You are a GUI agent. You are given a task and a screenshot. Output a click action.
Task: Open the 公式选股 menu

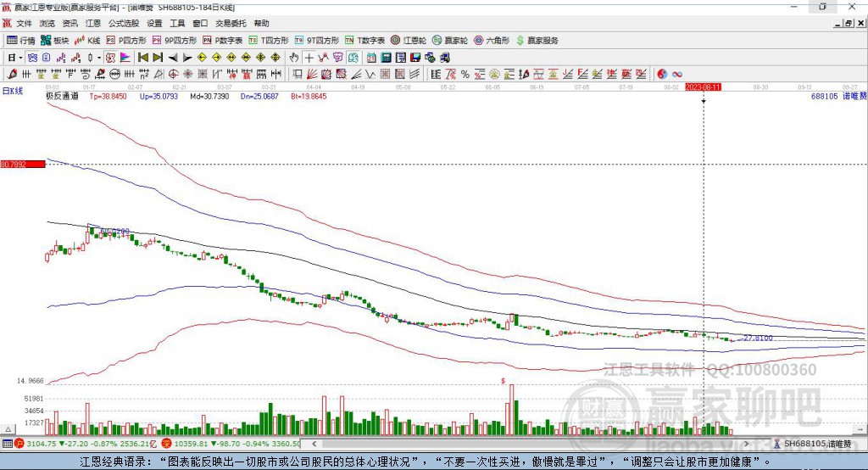pos(123,24)
